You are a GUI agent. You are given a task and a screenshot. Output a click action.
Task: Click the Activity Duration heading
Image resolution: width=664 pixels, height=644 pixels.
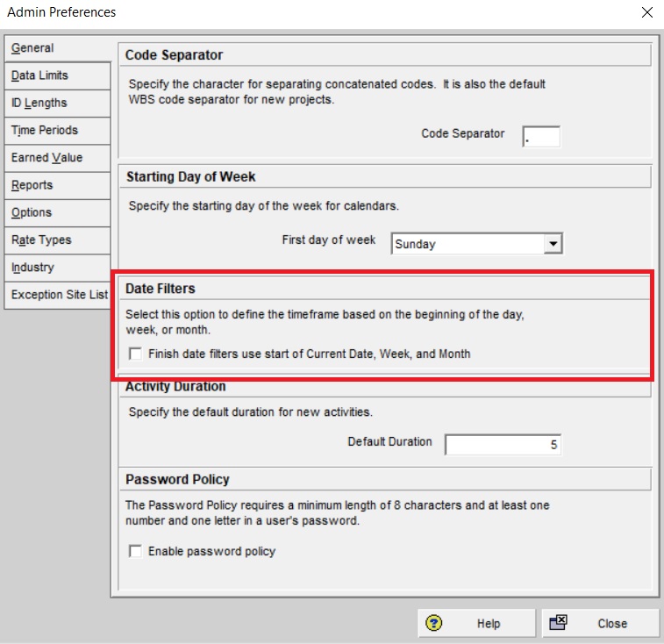pos(175,386)
